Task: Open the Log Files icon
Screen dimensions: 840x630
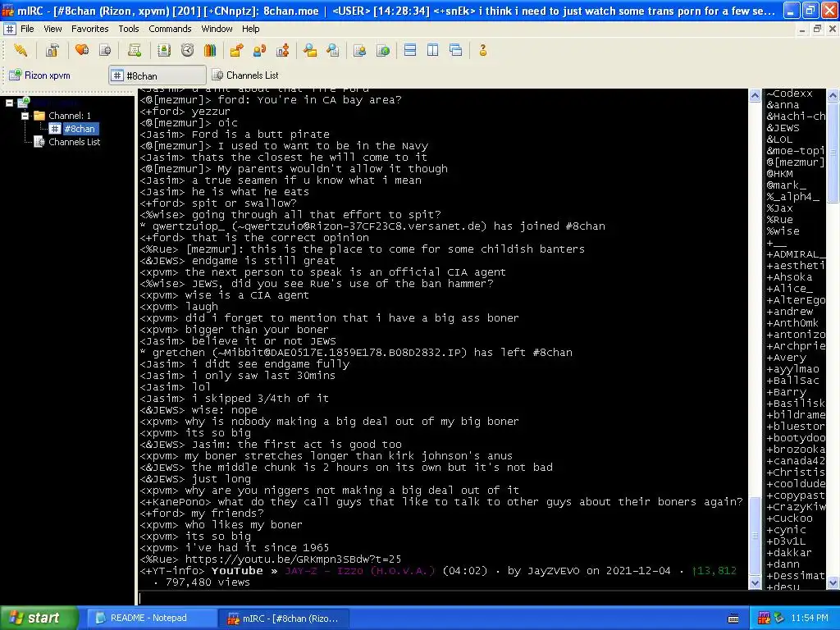Action: point(333,50)
